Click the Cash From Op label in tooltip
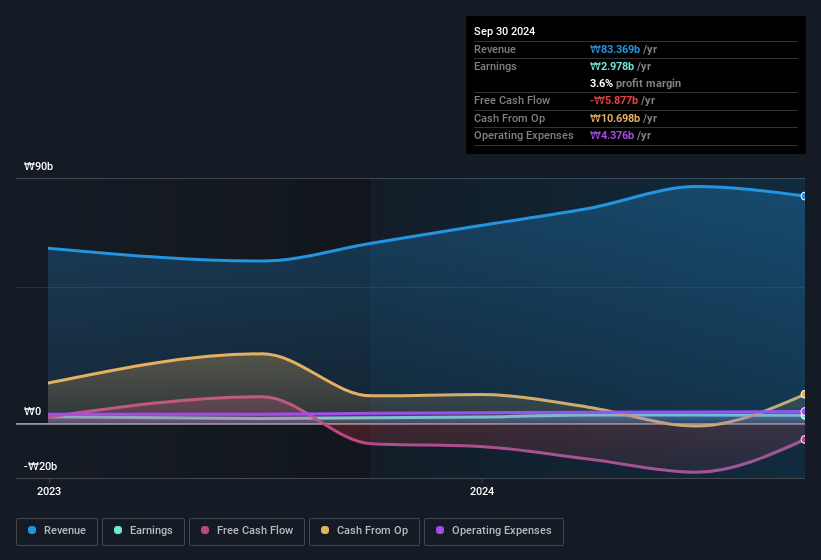Viewport: 821px width, 560px height. click(x=509, y=118)
